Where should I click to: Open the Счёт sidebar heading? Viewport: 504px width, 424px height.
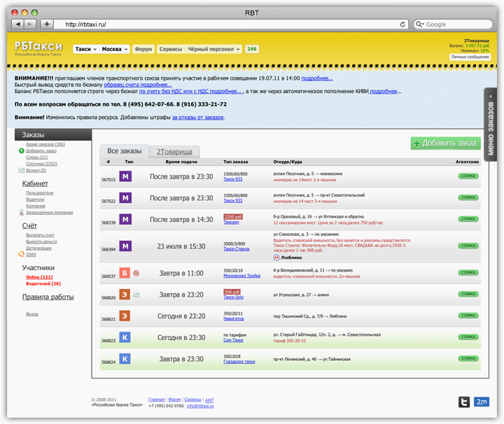[29, 226]
